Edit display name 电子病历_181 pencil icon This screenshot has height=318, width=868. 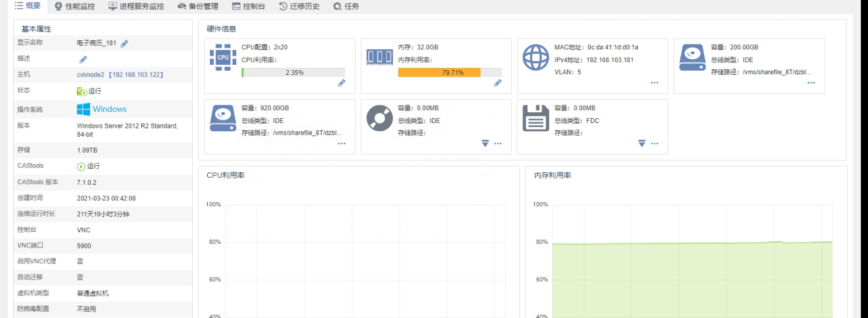125,43
